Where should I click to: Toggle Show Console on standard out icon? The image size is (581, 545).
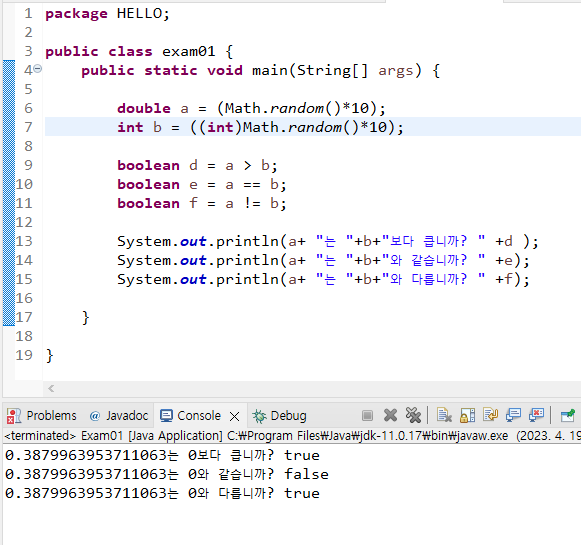click(513, 415)
